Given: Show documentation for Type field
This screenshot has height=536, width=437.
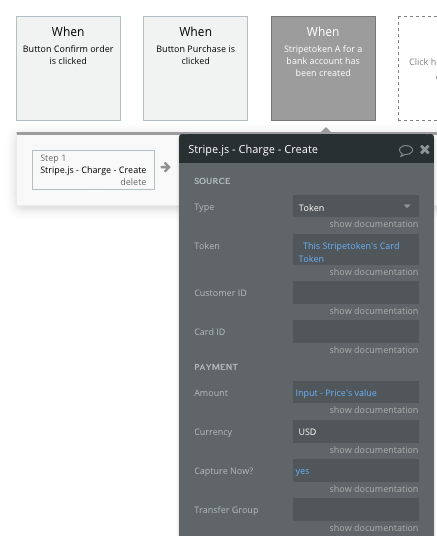Looking at the screenshot, I should (373, 224).
